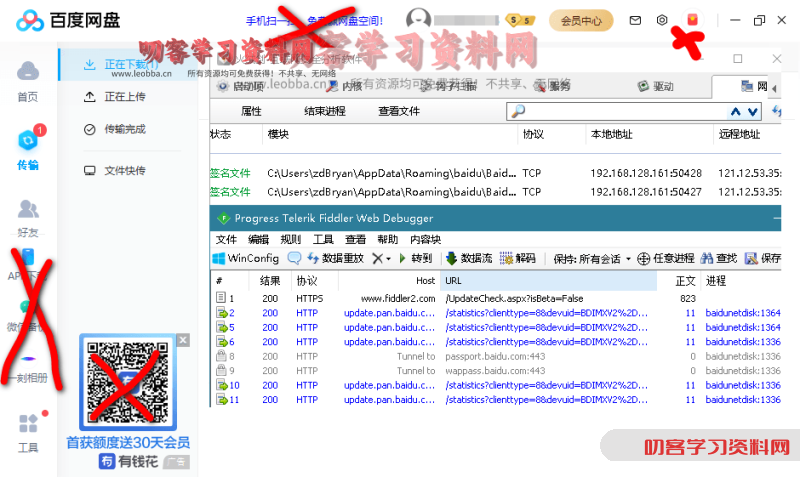Click 数据流 stream button
800x477 pixels.
(x=469, y=259)
